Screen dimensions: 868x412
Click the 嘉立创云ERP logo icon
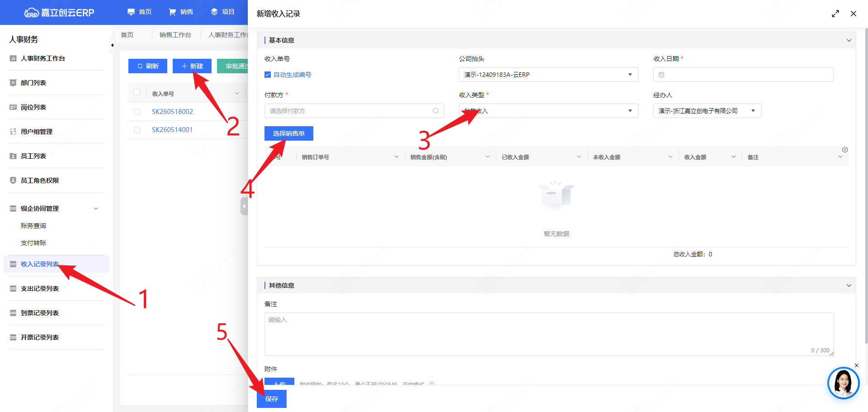[x=31, y=13]
